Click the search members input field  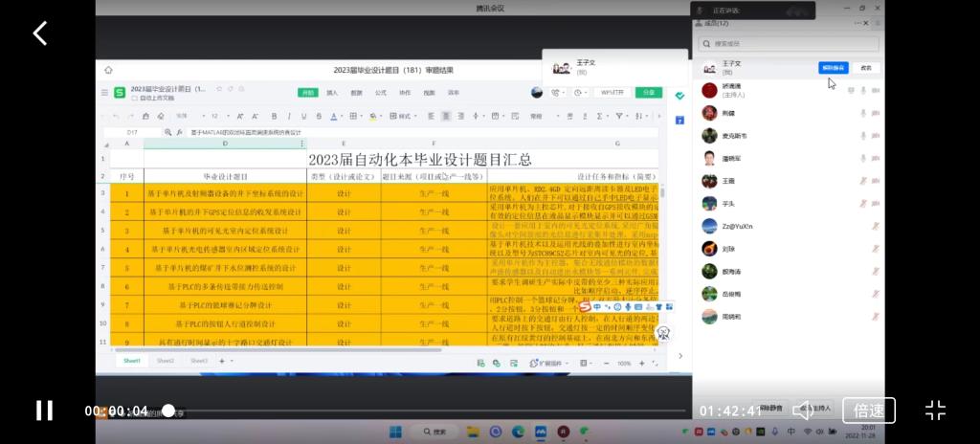[787, 44]
